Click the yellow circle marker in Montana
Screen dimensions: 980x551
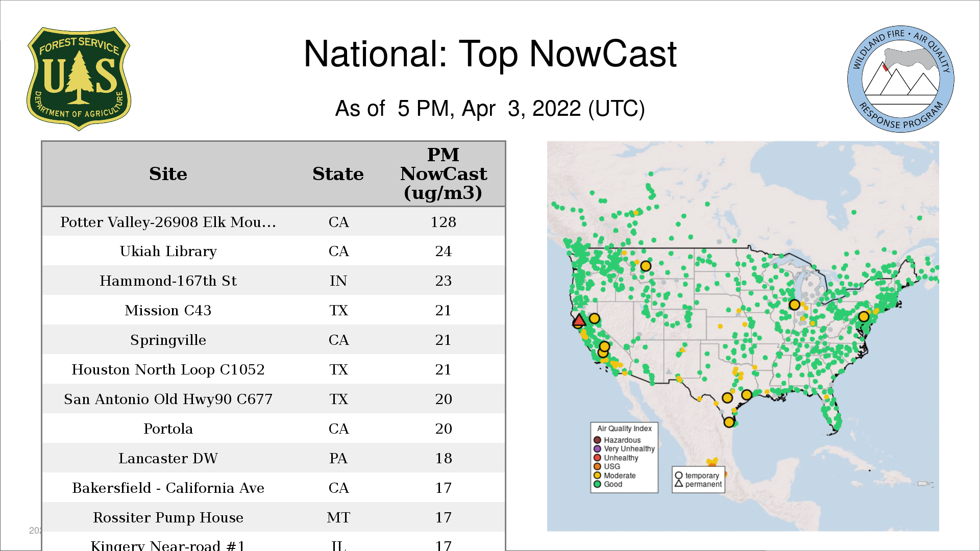point(646,266)
